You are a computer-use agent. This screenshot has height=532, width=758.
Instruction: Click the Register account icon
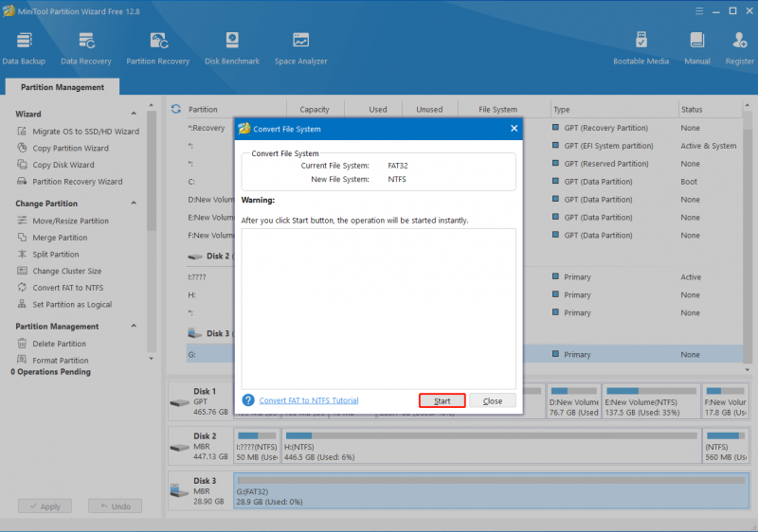(740, 48)
